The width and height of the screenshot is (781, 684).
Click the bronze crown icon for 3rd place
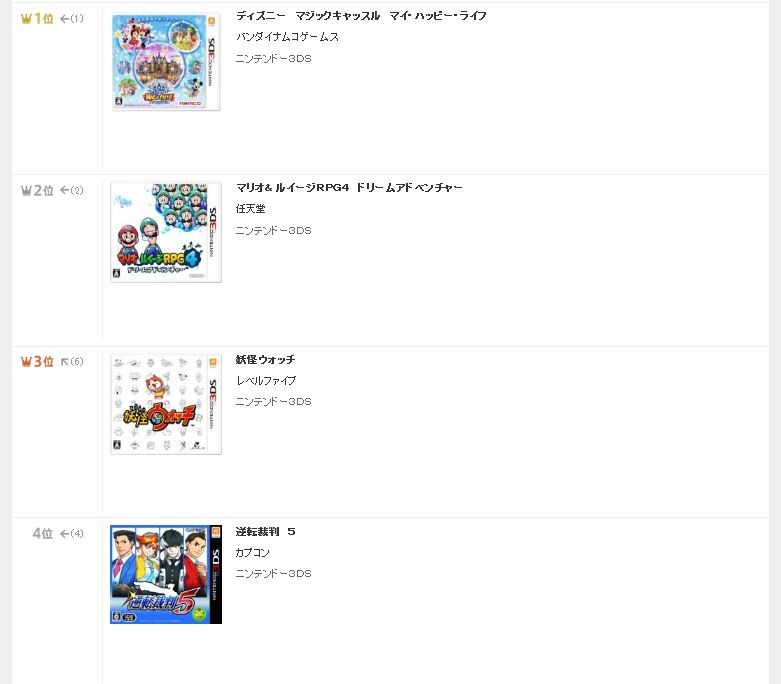click(x=26, y=362)
